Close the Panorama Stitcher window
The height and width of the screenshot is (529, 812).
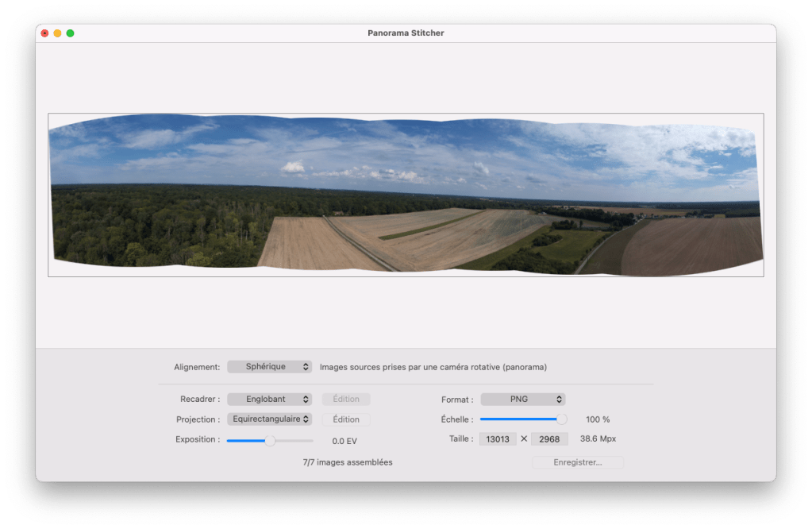coord(45,33)
